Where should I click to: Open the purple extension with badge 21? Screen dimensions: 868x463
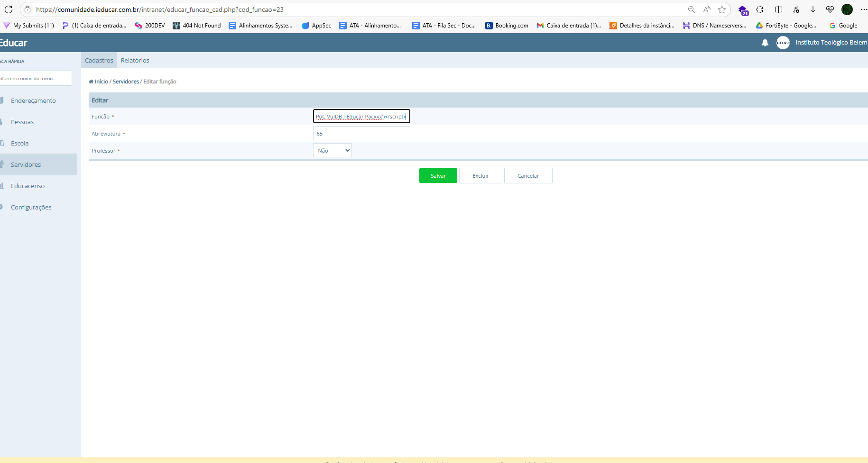(x=743, y=10)
